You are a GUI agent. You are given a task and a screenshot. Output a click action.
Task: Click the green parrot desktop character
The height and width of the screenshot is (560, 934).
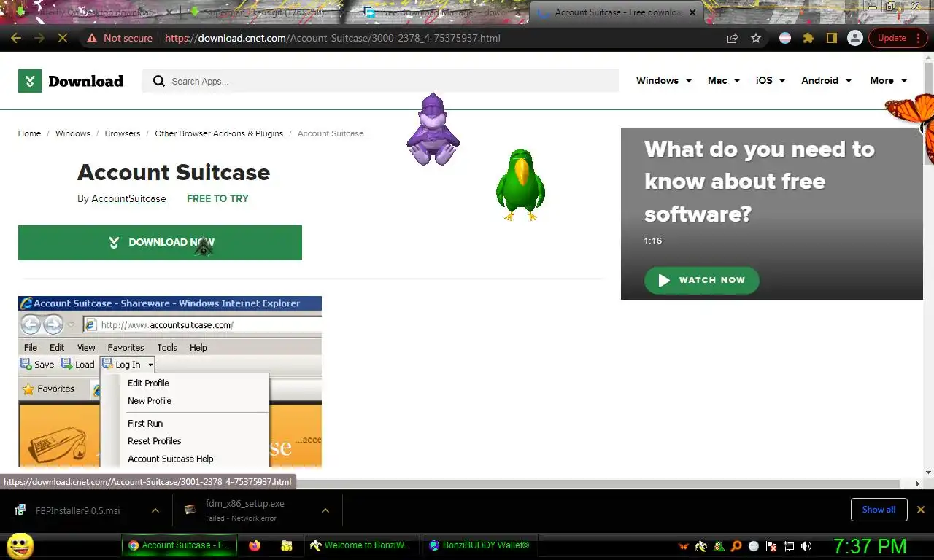tap(520, 185)
